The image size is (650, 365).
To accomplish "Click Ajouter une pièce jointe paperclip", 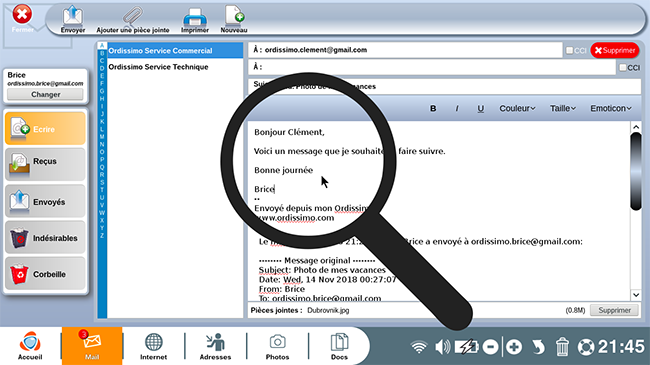I will [133, 19].
